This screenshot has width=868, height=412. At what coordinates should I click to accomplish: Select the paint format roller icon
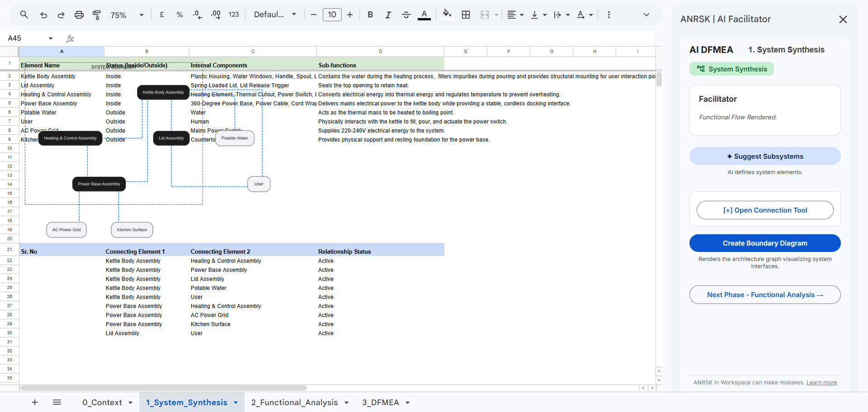pyautogui.click(x=97, y=15)
